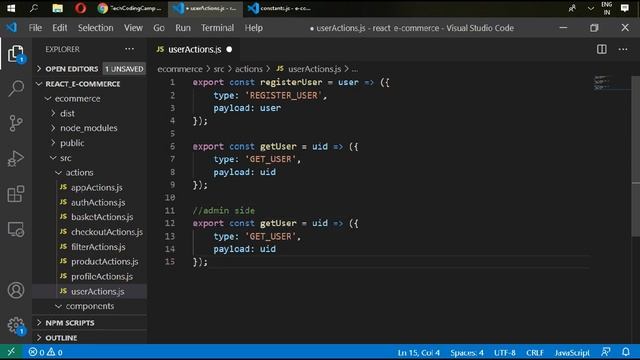This screenshot has height=360, width=640.
Task: Open the Search view in activity bar
Action: coord(16,88)
